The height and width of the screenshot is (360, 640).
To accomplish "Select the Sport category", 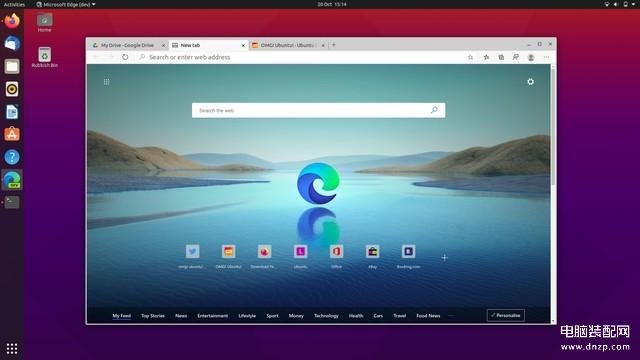I will (272, 316).
